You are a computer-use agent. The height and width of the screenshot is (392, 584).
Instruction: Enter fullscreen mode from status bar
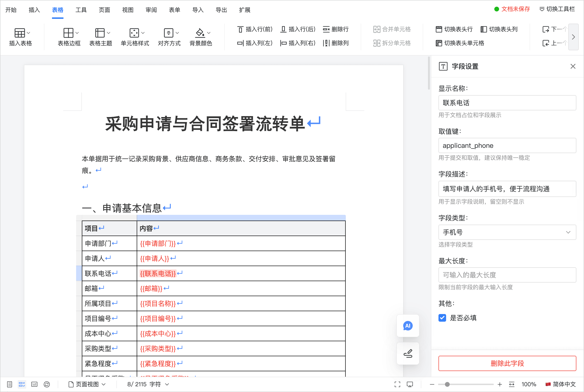click(x=397, y=384)
